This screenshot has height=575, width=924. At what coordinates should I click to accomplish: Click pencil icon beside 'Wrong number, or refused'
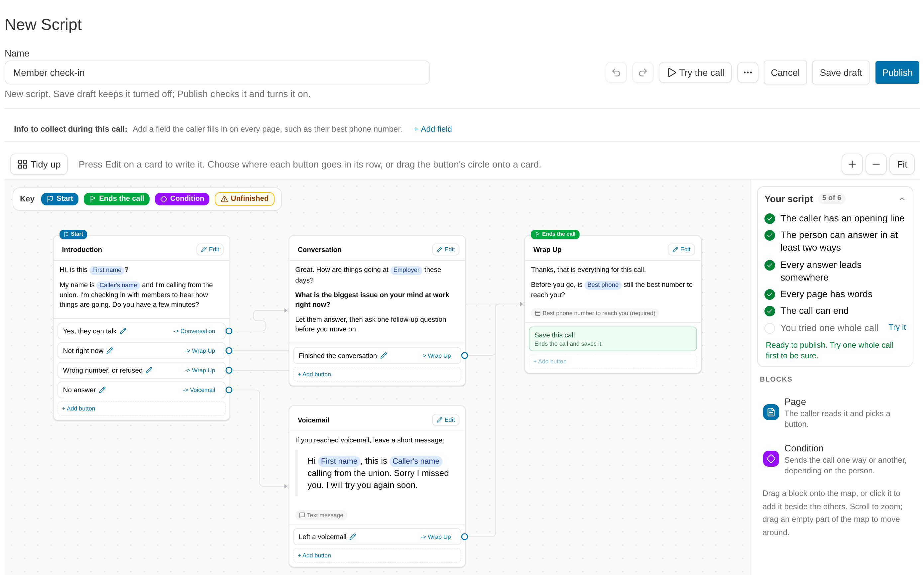(x=149, y=370)
